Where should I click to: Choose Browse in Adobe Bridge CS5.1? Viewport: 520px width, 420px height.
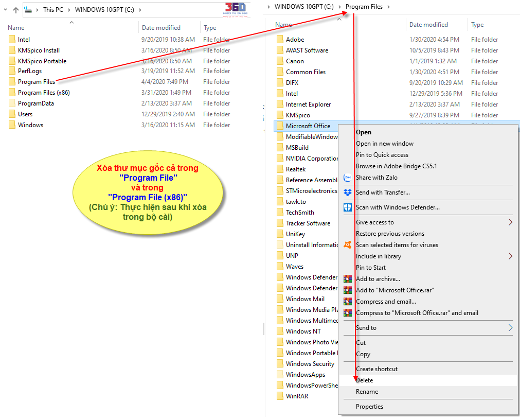pos(397,166)
